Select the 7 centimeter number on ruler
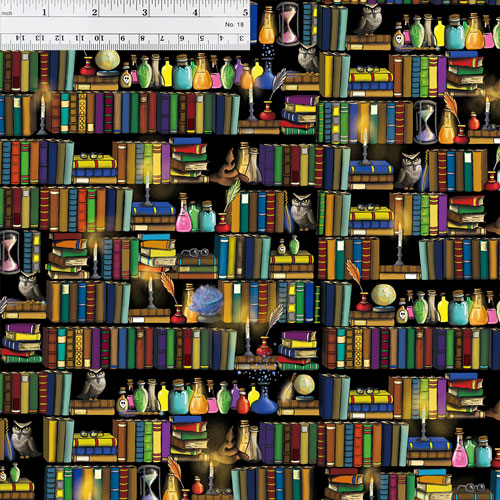Viewport: 500px width, 500px height. click(x=162, y=38)
